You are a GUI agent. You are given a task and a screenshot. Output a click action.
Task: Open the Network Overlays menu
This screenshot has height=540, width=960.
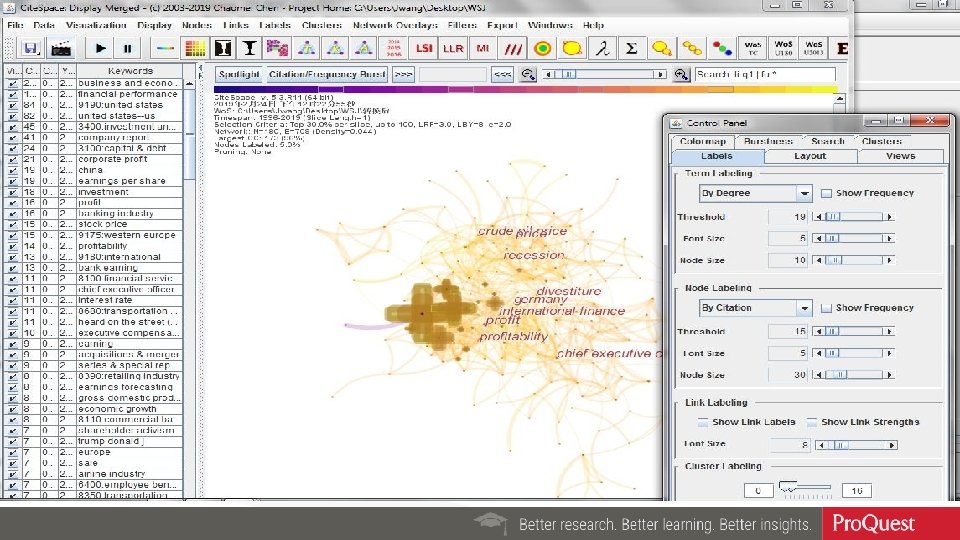coord(395,25)
